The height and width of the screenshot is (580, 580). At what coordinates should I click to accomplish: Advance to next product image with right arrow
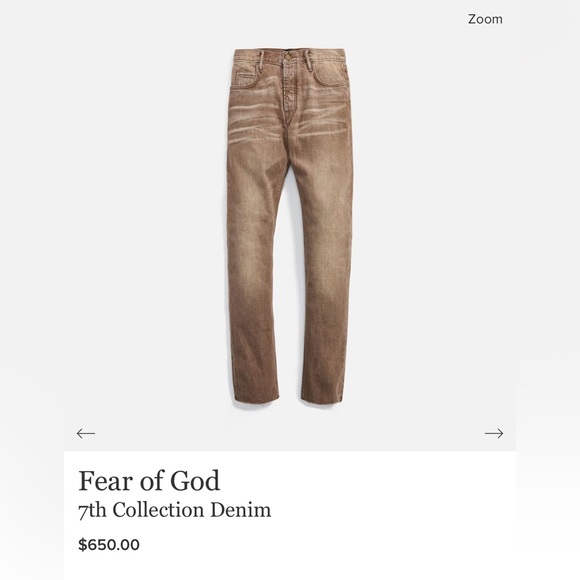(x=494, y=433)
